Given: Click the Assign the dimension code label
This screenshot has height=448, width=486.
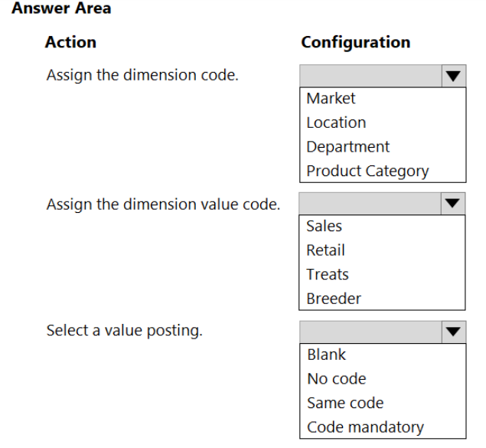Looking at the screenshot, I should coord(142,75).
